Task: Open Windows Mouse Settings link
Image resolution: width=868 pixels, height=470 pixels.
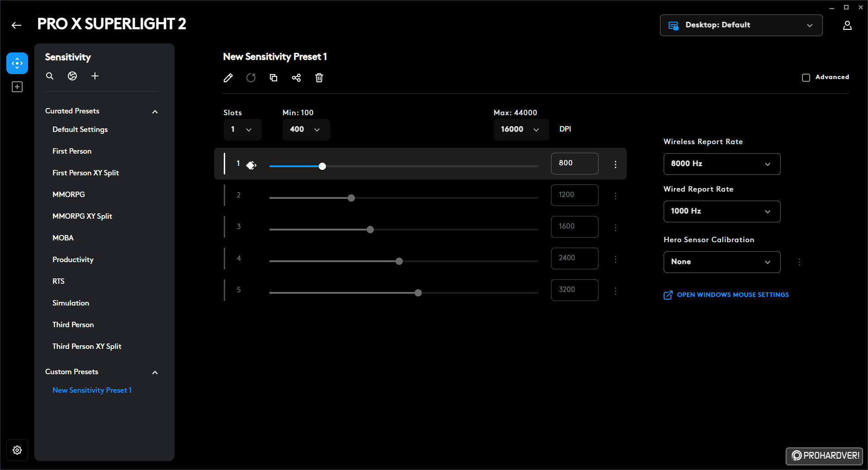Action: 726,295
